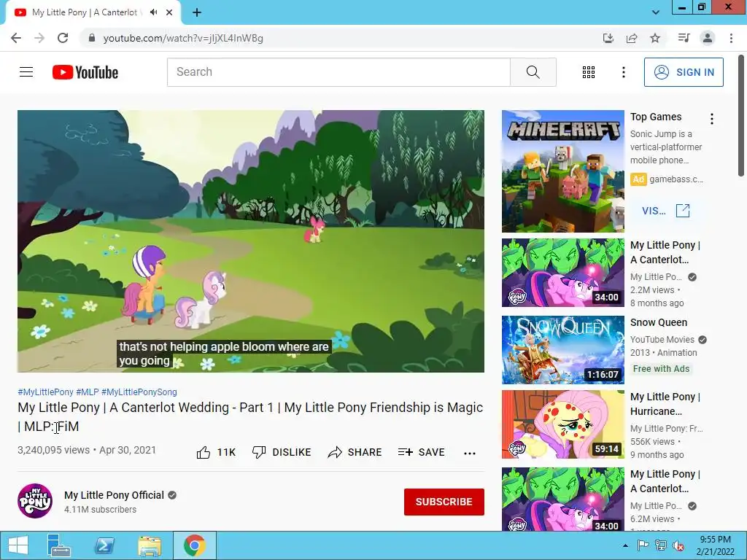Click the DISLIKE thumbs-down button
747x560 pixels.
tap(282, 452)
